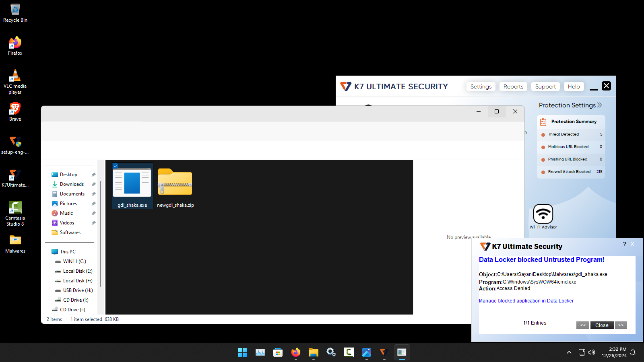This screenshot has width=644, height=362.
Task: Select the Brave browser desktop shortcut
Action: pos(15,112)
